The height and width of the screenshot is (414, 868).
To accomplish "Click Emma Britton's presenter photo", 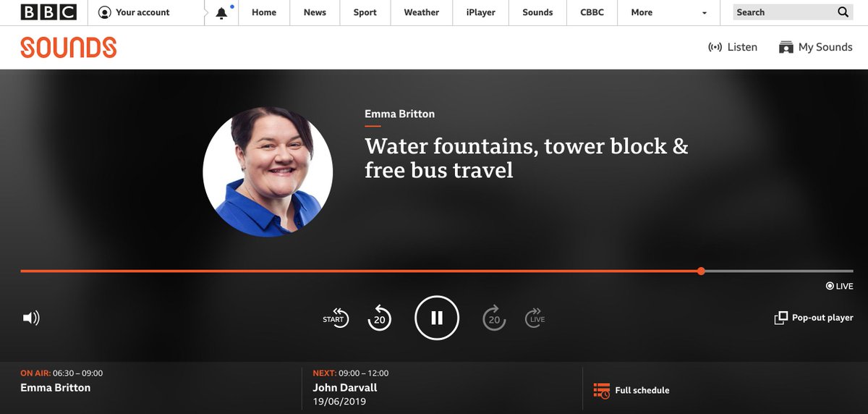I will (268, 171).
